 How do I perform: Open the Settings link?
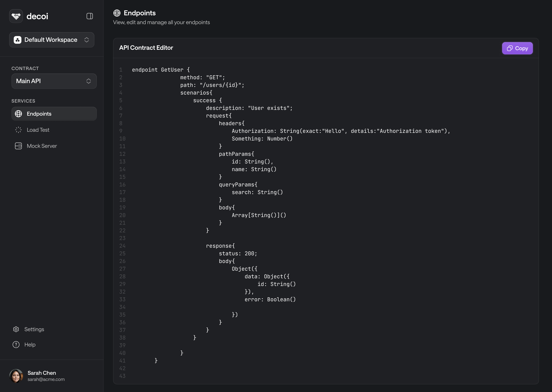(34, 329)
